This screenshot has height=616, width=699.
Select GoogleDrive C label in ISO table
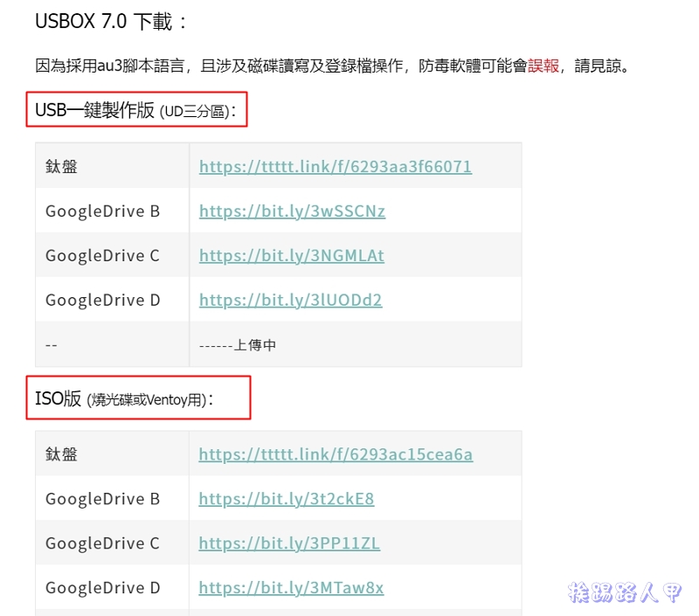point(100,543)
